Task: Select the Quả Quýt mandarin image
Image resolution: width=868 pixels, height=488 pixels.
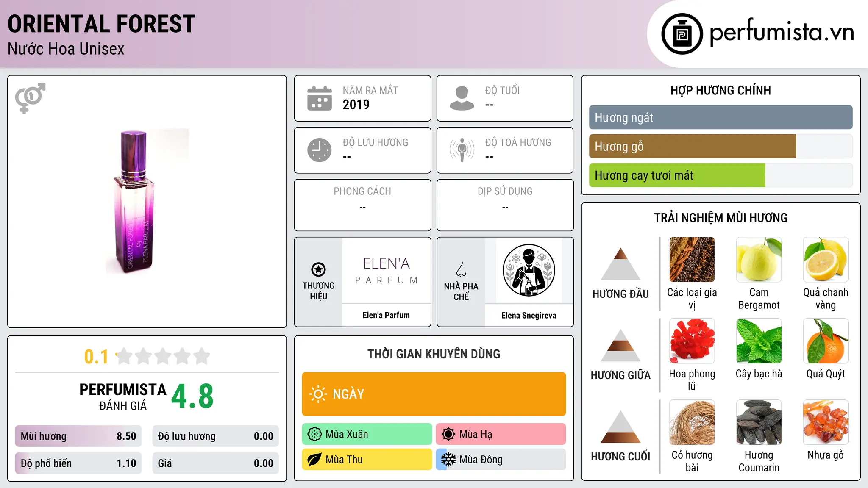Action: [826, 341]
